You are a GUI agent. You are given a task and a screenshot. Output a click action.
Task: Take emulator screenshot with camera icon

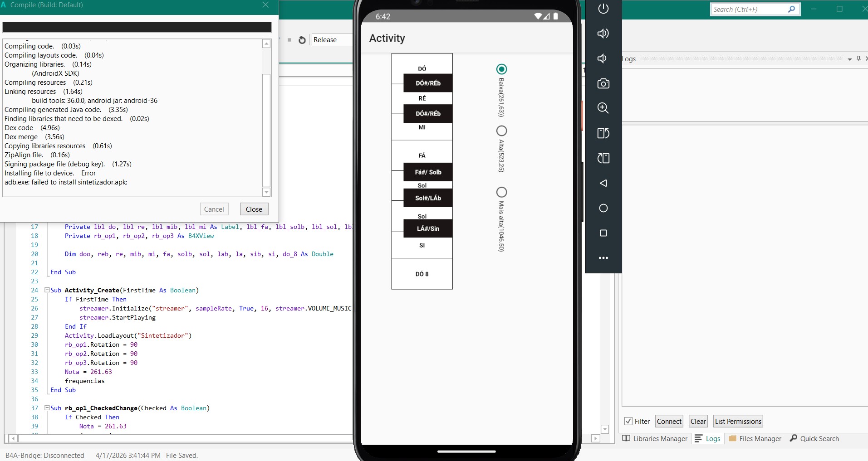603,83
